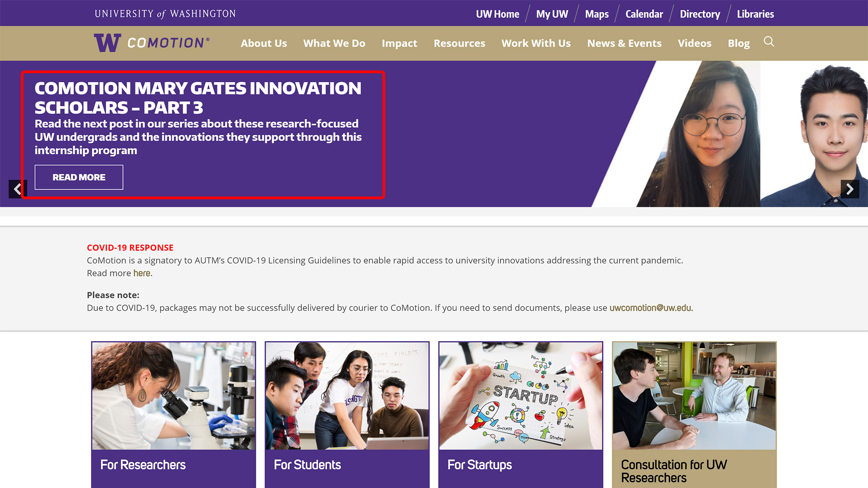Viewport: 868px width, 488px height.
Task: Open the For Students card image
Action: (347, 396)
